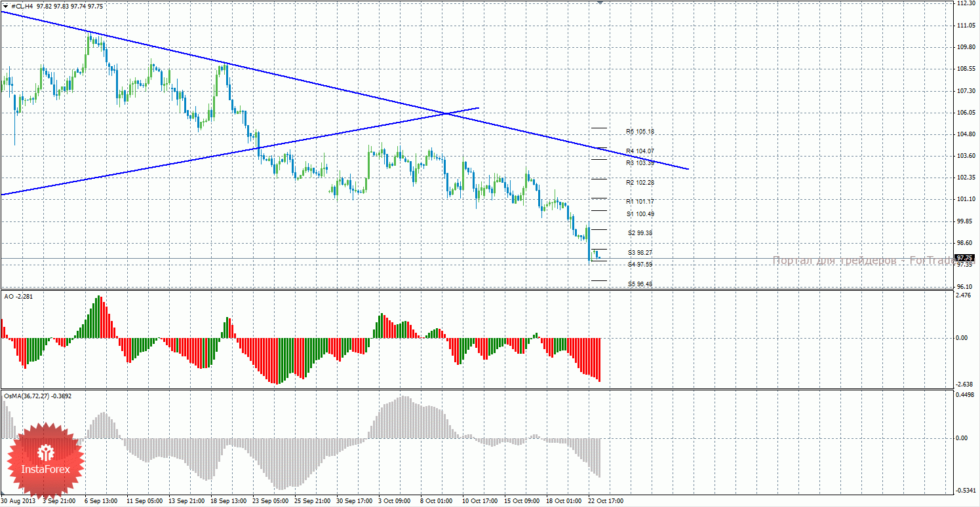
Task: Click the 109.80 price scale value
Action: coord(966,47)
